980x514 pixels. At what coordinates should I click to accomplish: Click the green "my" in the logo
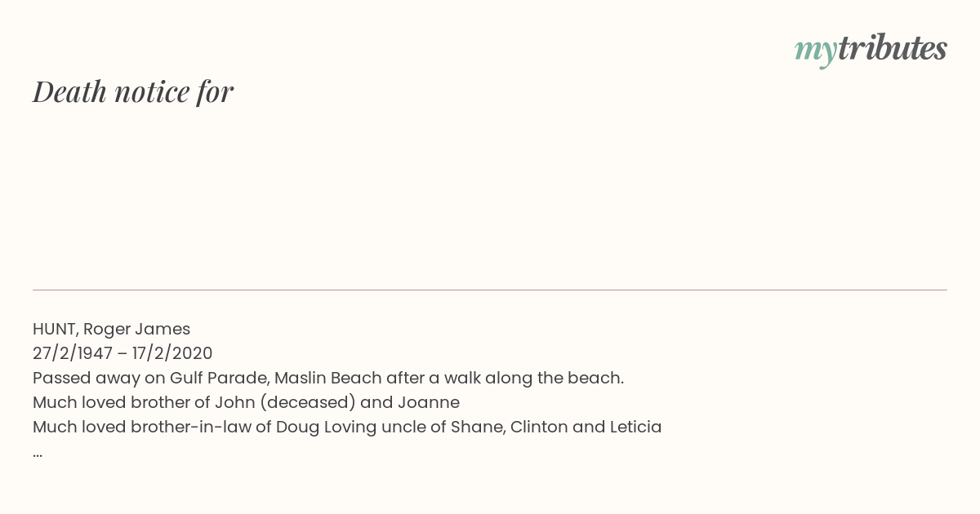coord(816,52)
